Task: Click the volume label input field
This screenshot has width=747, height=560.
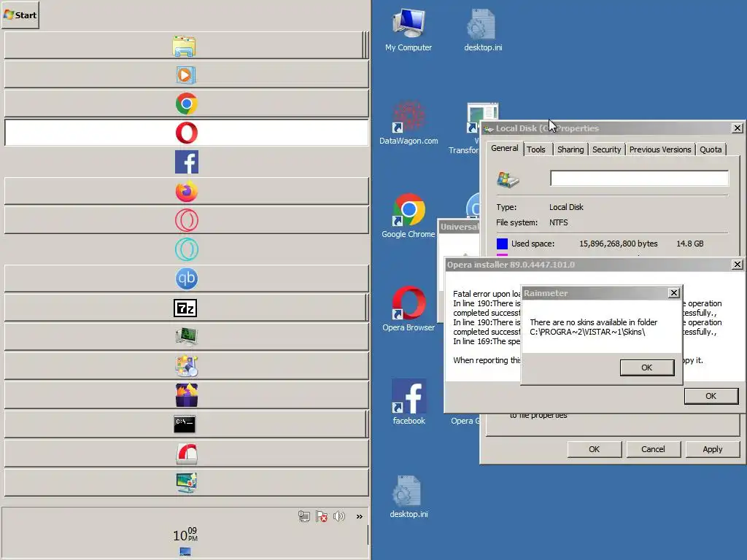Action: pos(639,179)
